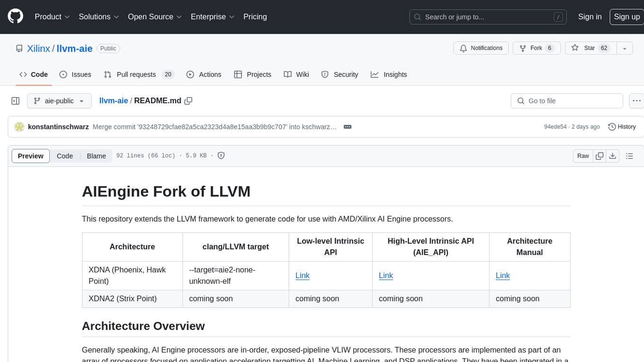Expand the Enterprise menu

click(213, 17)
